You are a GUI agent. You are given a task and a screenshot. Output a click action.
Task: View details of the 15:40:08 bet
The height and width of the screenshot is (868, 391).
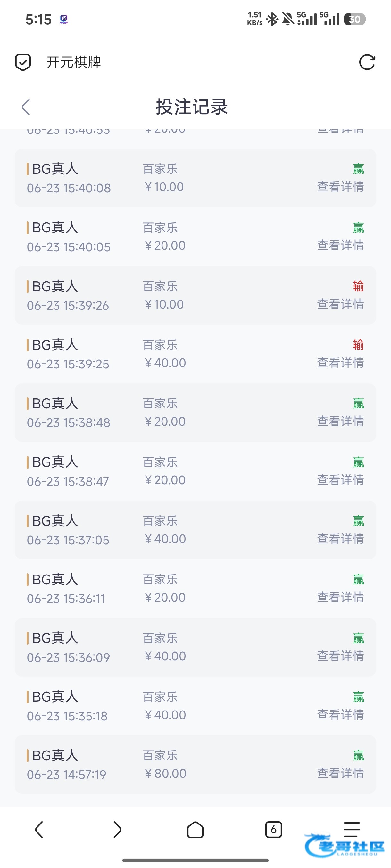click(x=340, y=187)
